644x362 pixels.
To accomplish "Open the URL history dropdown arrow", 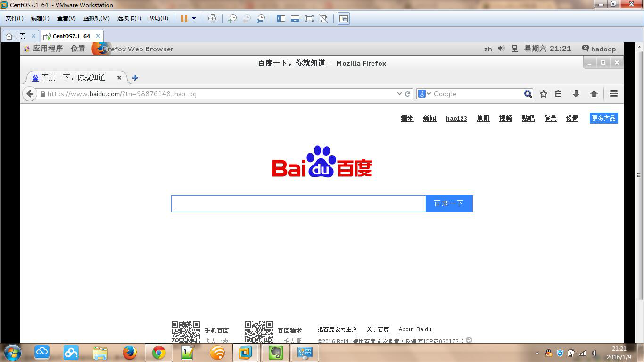I will click(x=400, y=94).
